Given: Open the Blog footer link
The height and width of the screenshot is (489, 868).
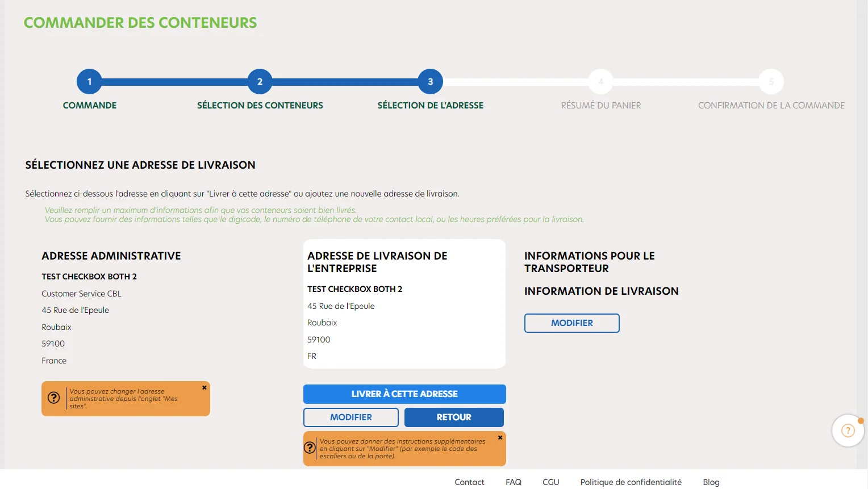Looking at the screenshot, I should 711,482.
